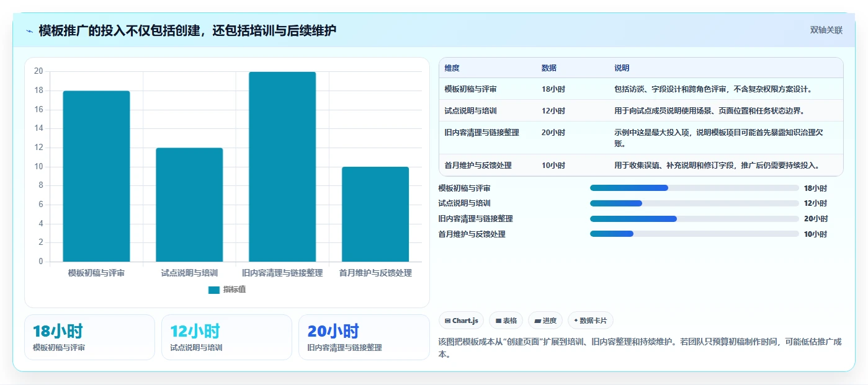The width and height of the screenshot is (868, 385).
Task: Click the description starting 示例中这是最大投入项
Action: [719, 138]
